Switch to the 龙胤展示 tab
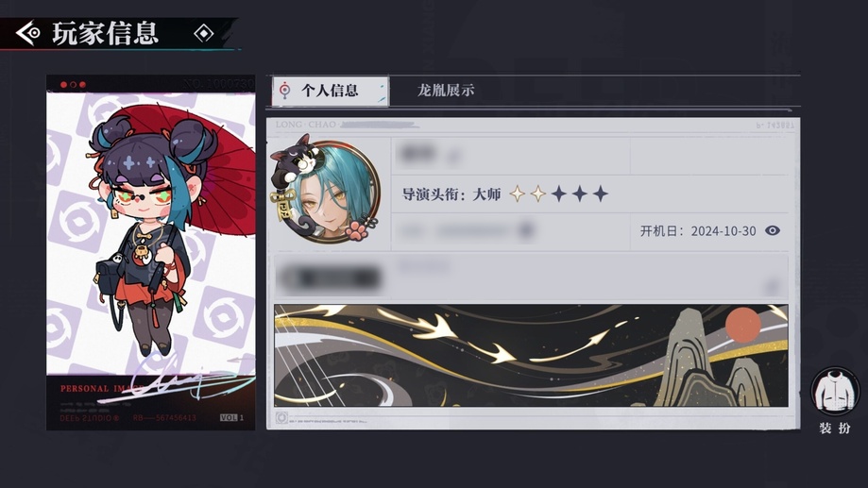Viewport: 868px width, 488px height. [x=446, y=91]
